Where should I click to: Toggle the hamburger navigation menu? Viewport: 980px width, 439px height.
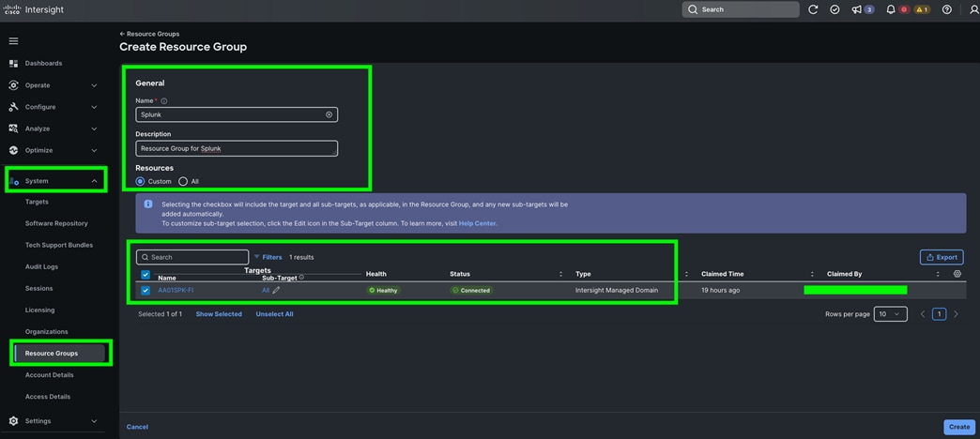(x=13, y=41)
